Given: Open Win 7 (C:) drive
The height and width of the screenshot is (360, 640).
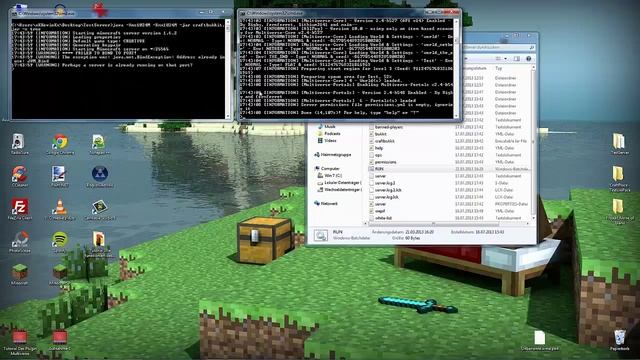Looking at the screenshot, I should coord(330,176).
